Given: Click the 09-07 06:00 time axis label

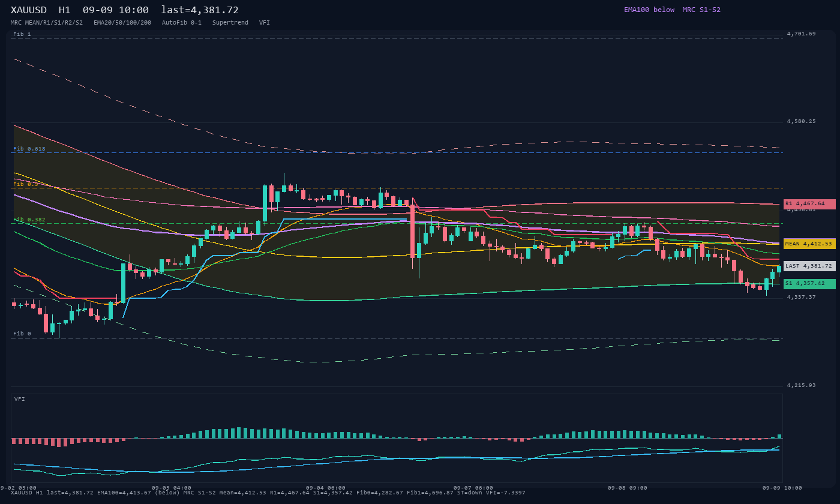Looking at the screenshot, I should pyautogui.click(x=473, y=488).
